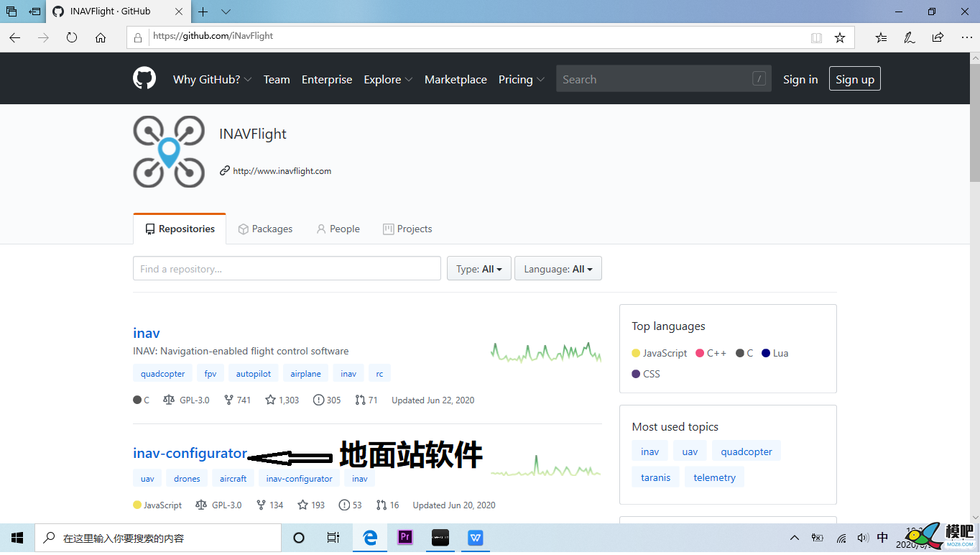Click the set tabs aside icon
This screenshot has width=980, height=555.
click(34, 12)
